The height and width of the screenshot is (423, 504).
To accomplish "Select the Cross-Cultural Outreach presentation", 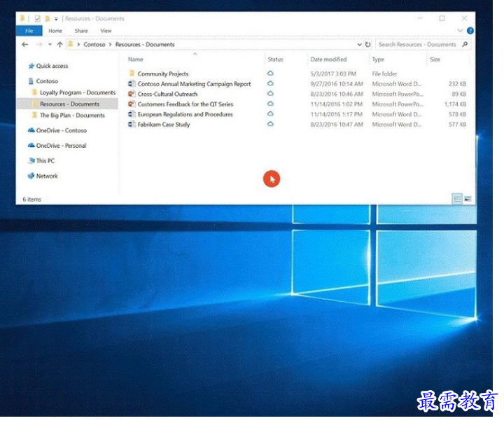I will tap(167, 95).
